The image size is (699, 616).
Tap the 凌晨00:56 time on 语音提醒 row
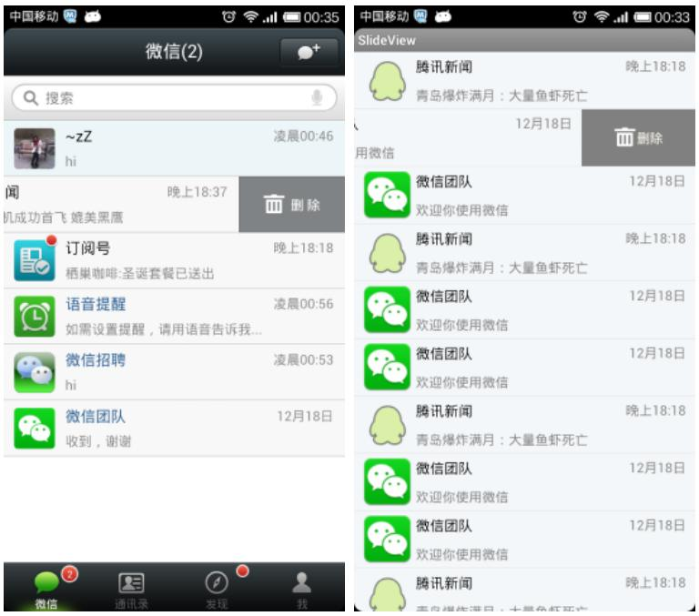click(x=303, y=304)
